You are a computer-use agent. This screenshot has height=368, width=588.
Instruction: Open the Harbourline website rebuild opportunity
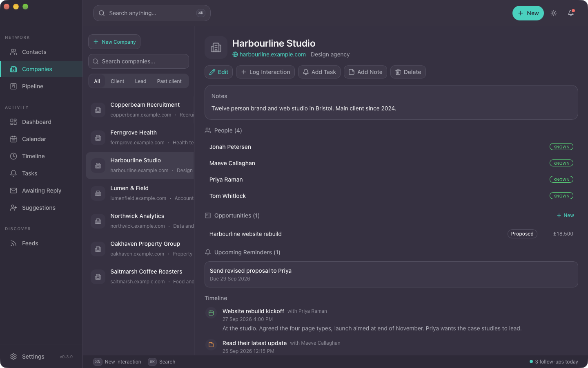(x=391, y=234)
